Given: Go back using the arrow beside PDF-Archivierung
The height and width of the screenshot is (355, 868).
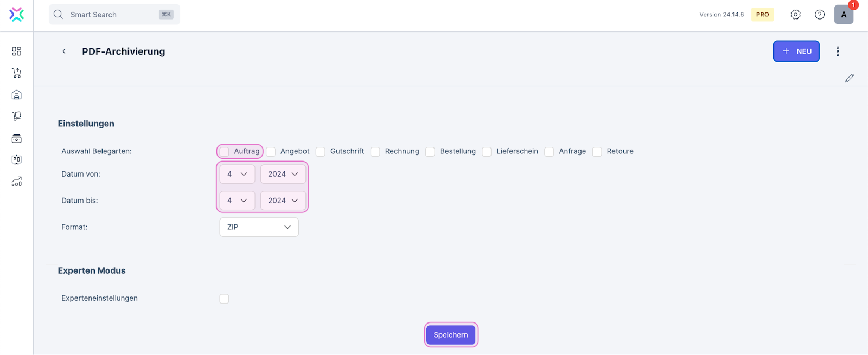Looking at the screenshot, I should coord(64,51).
